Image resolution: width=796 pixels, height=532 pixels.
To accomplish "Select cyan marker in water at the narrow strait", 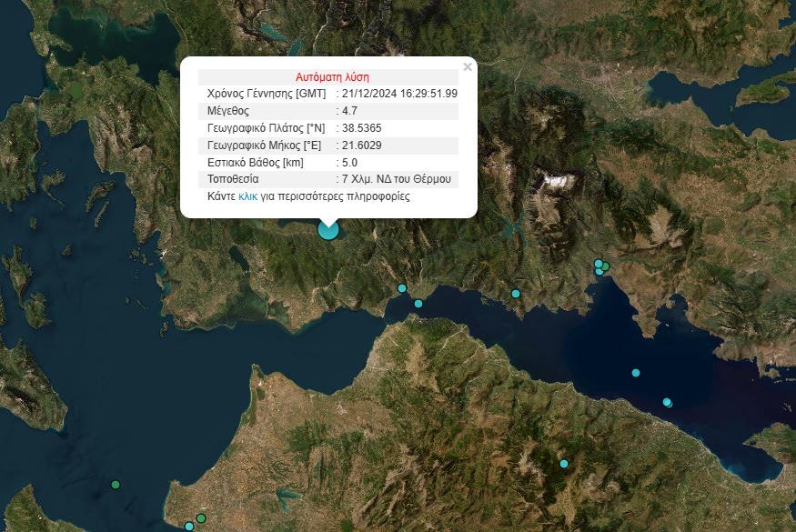I will 418,304.
